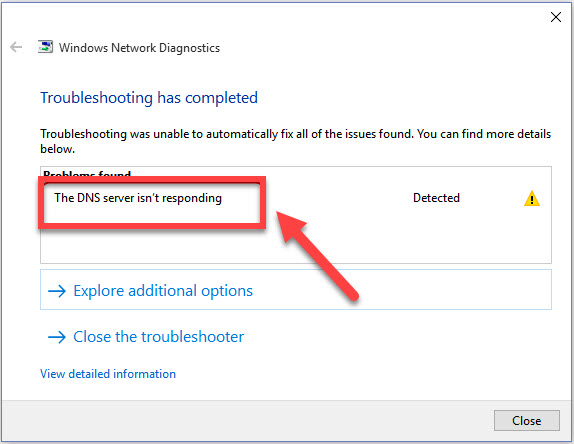Image resolution: width=574 pixels, height=444 pixels.
Task: Click the 'Detected' status text
Action: pyautogui.click(x=436, y=198)
